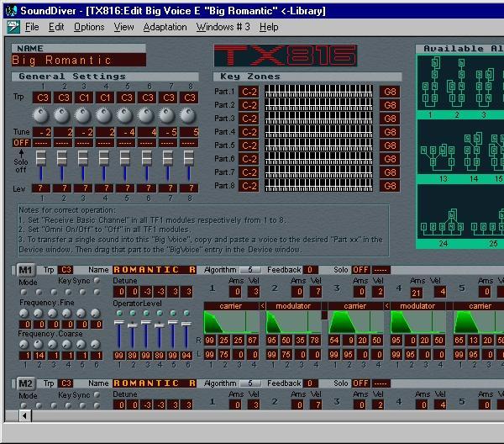
Task: Toggle M1 first Mode radio dot
Action: [24, 292]
